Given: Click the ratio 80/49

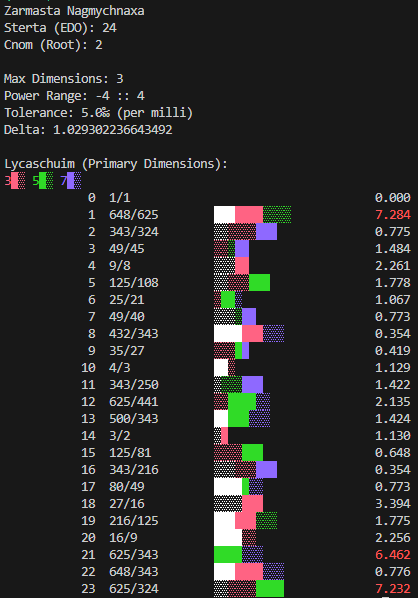Looking at the screenshot, I should 127,487.
